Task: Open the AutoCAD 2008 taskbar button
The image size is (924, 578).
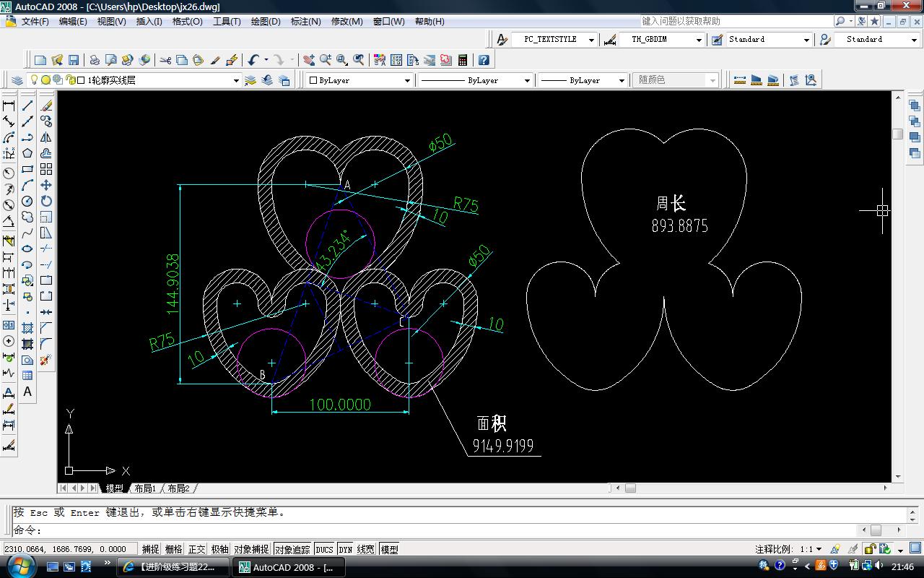Action: 289,567
